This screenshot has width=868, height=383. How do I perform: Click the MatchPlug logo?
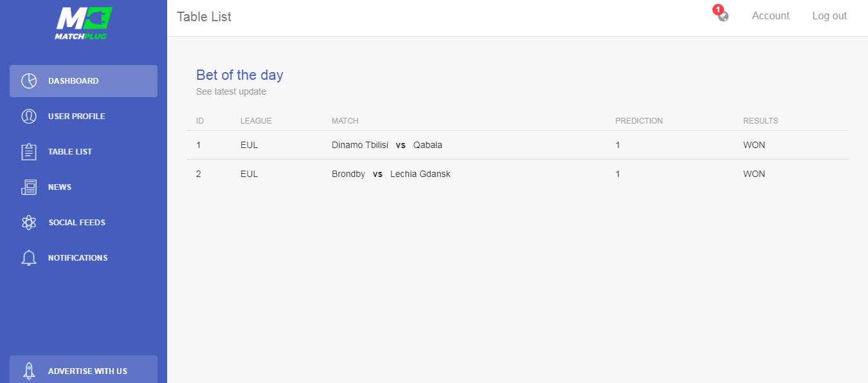(84, 23)
